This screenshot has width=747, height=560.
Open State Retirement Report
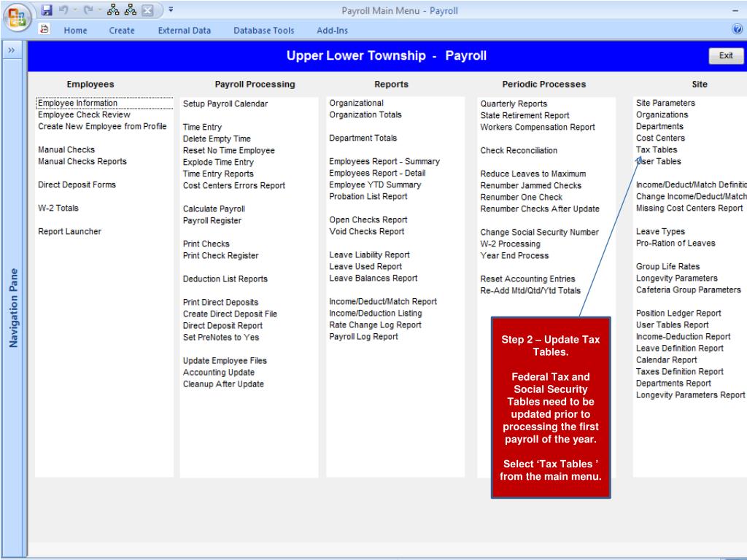click(x=525, y=115)
